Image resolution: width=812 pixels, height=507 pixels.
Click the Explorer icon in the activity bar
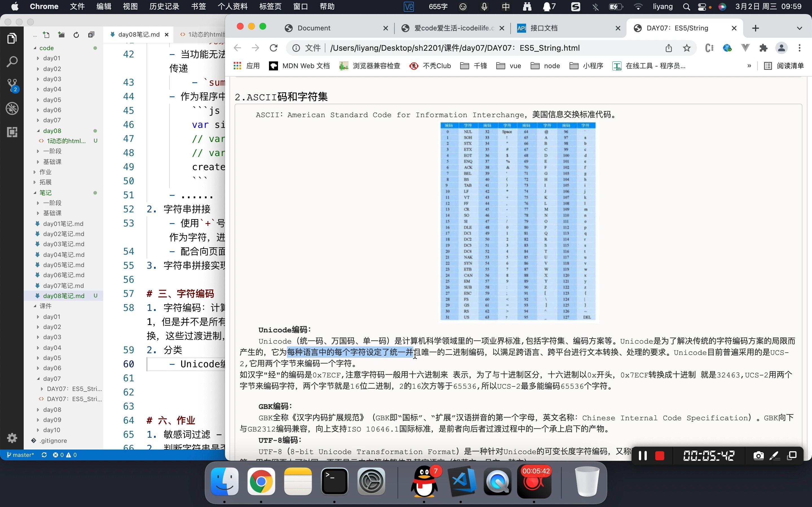click(x=12, y=38)
